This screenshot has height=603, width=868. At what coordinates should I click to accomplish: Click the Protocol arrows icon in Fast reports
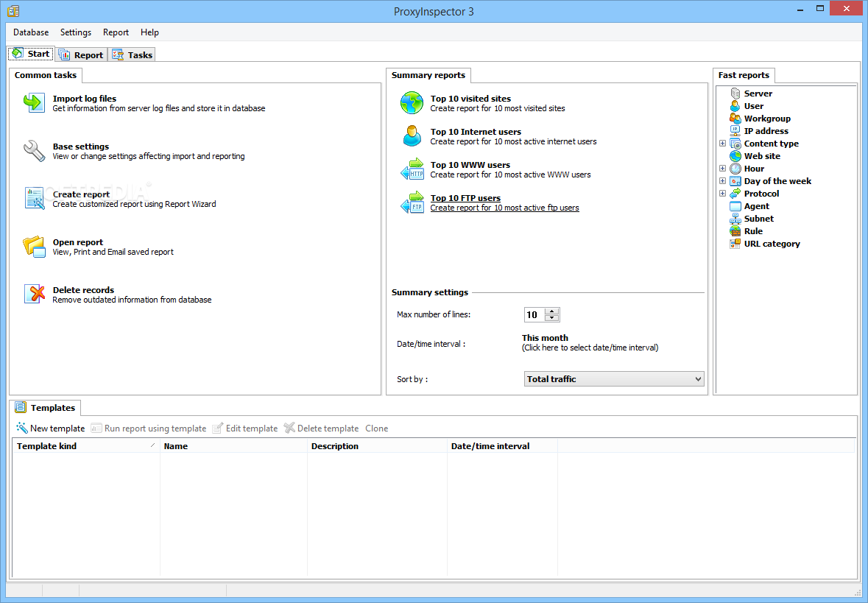tap(735, 193)
